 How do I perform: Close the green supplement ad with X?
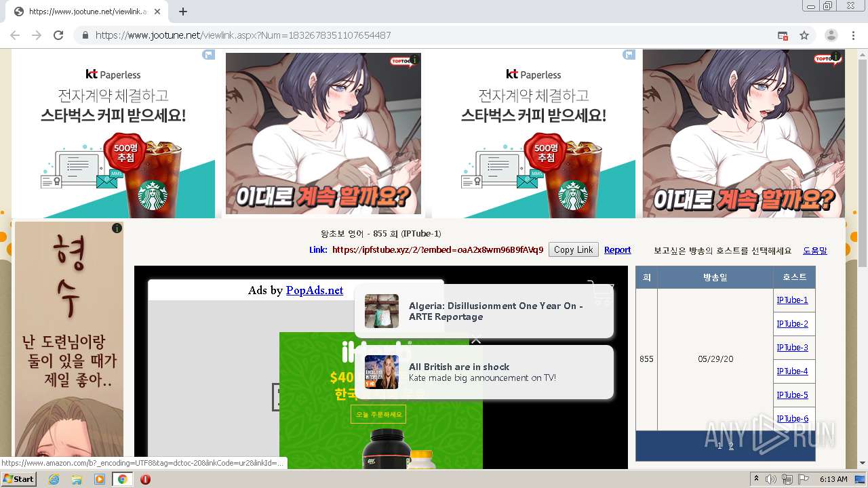pos(476,340)
